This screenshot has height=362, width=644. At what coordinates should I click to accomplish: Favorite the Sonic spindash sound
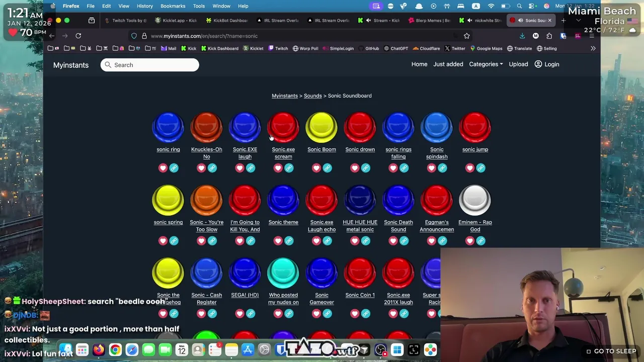431,168
